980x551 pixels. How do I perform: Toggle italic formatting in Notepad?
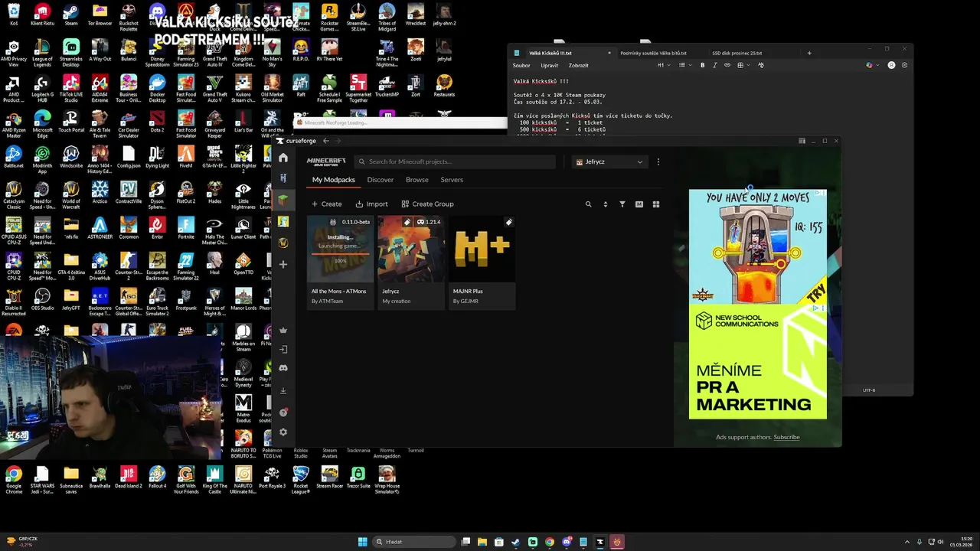[x=715, y=66]
